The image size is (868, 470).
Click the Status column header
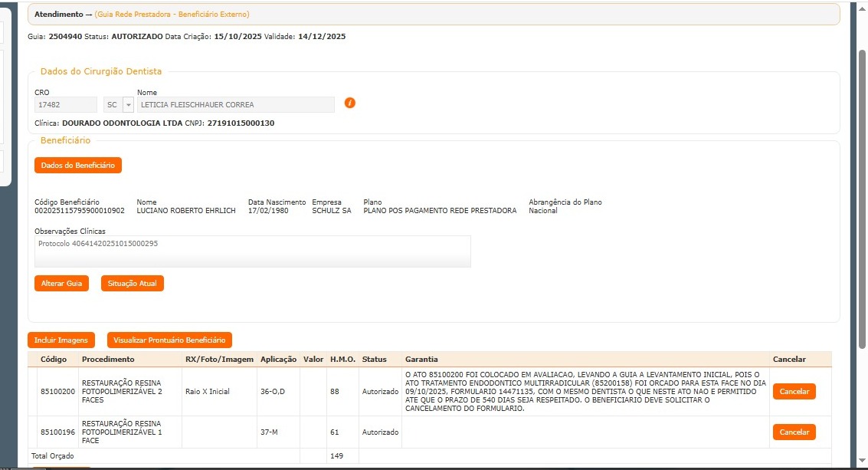pos(375,359)
